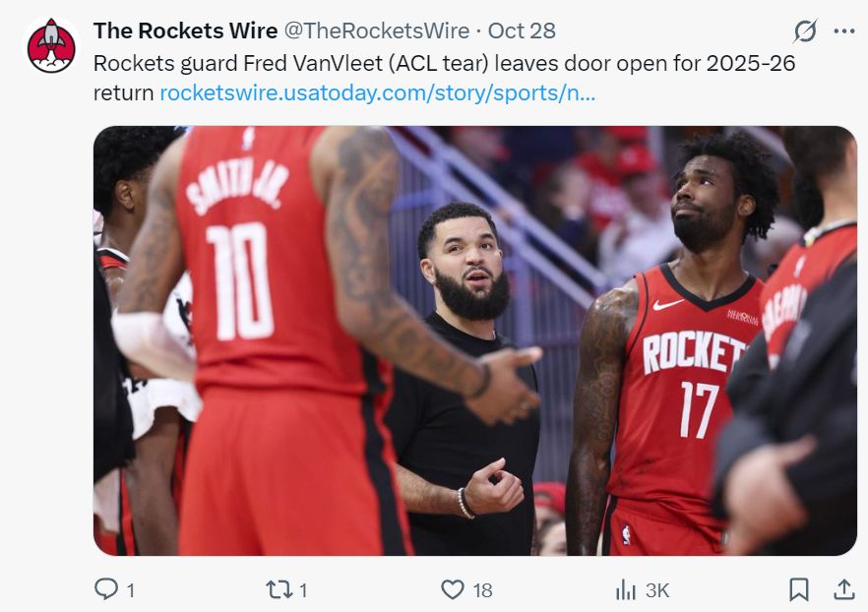868x612 pixels.
Task: Bookmark this post
Action: coord(799,590)
